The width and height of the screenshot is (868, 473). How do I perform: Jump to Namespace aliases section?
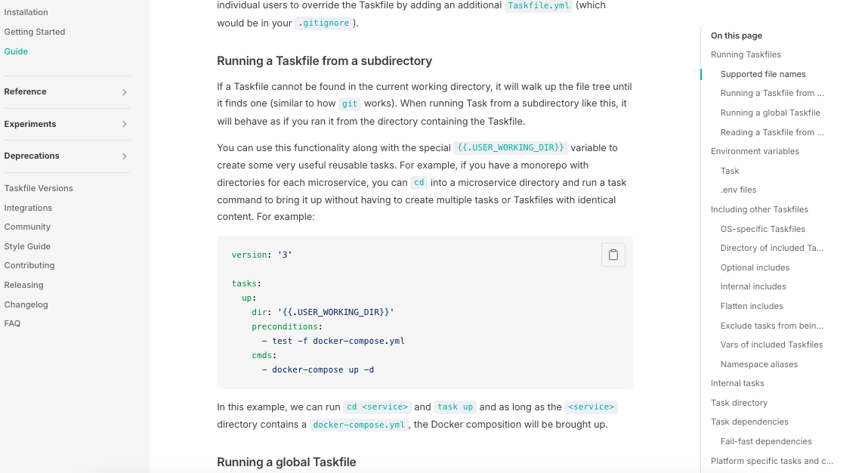coord(758,364)
